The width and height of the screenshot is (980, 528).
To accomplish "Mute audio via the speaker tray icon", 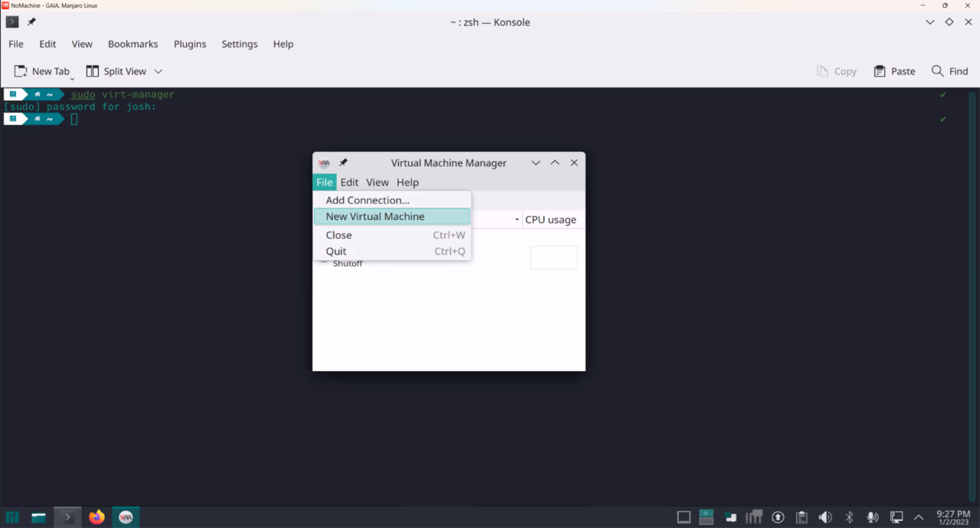I will click(x=825, y=517).
